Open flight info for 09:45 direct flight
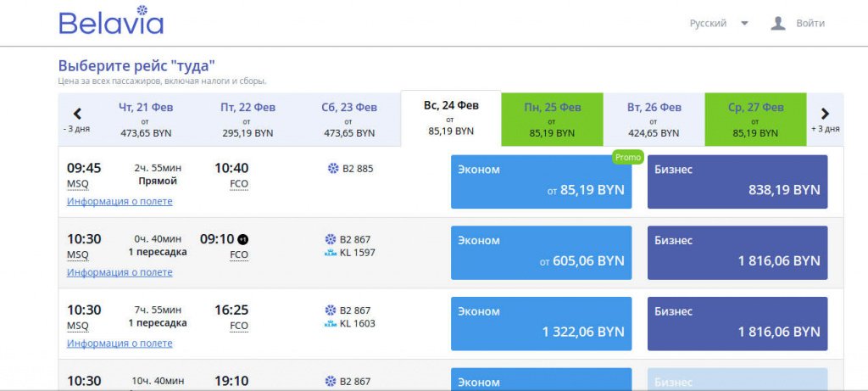 tap(120, 202)
